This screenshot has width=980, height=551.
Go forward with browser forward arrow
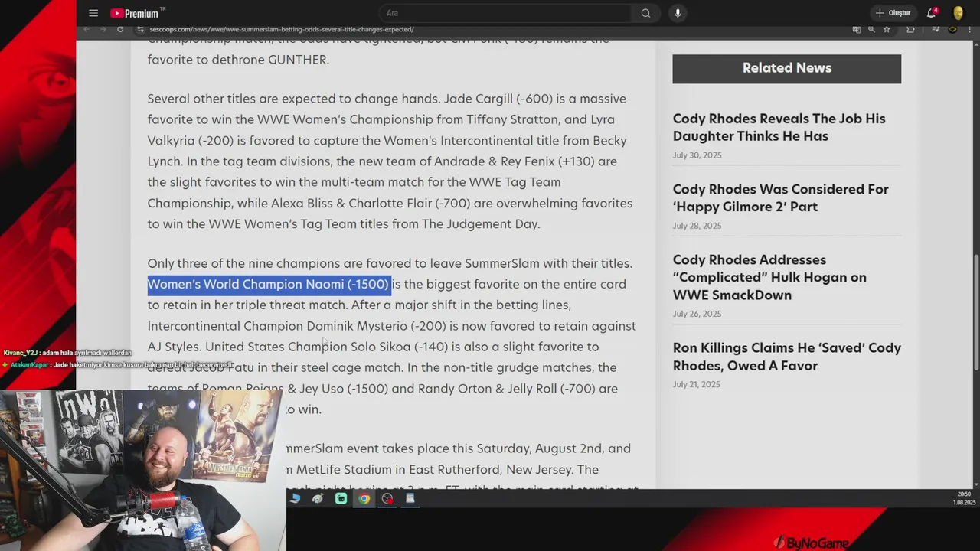tap(103, 29)
